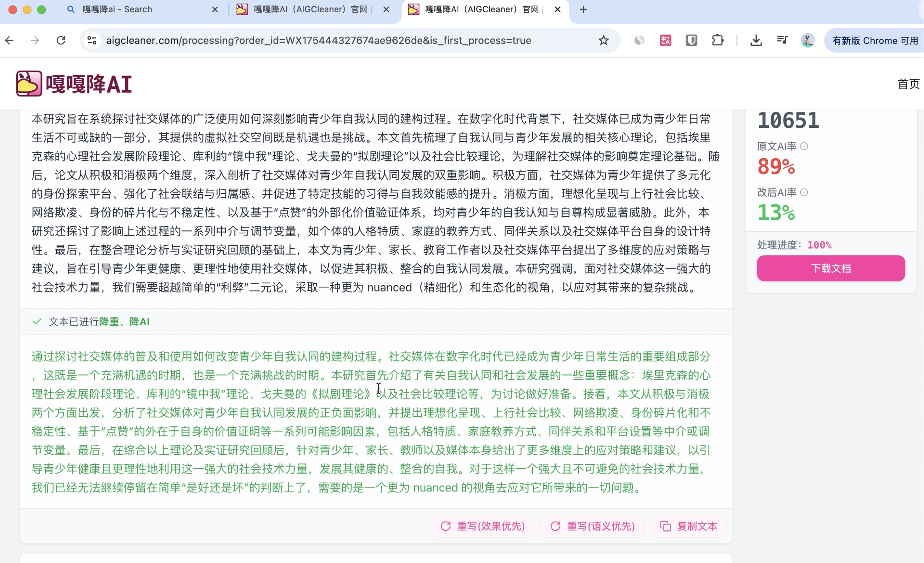The width and height of the screenshot is (924, 563).
Task: Click the 复制文本 copy button
Action: tap(688, 526)
